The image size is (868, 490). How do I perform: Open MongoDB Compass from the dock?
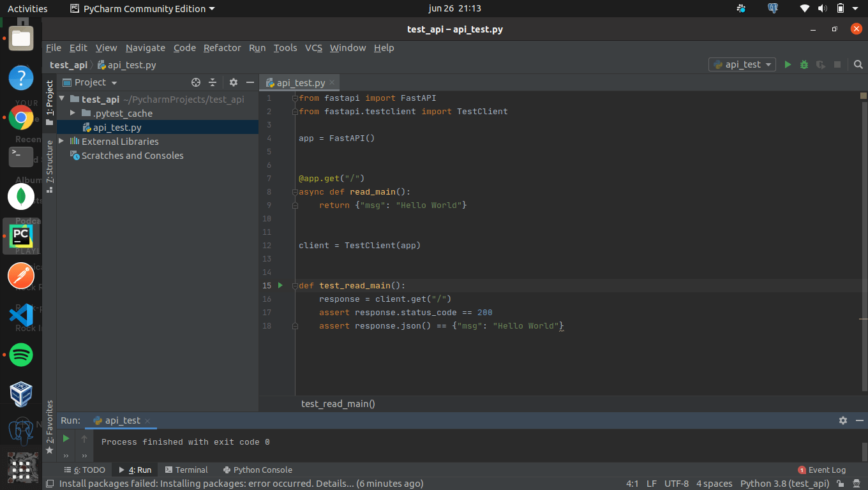pyautogui.click(x=21, y=197)
